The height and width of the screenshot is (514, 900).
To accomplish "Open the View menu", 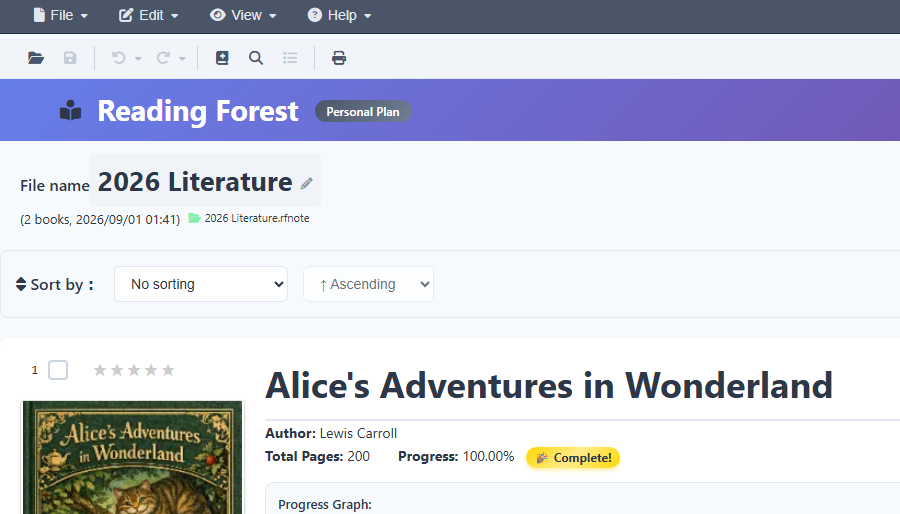I will click(243, 15).
